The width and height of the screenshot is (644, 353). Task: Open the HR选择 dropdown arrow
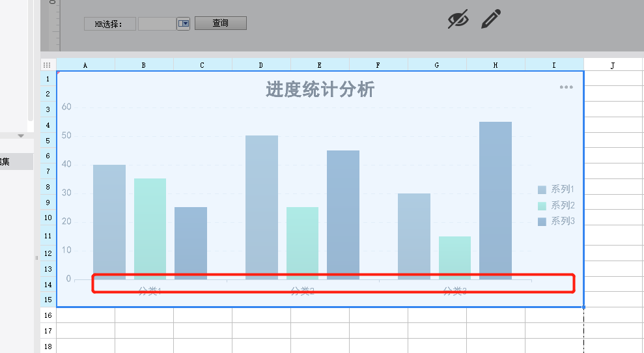click(183, 23)
